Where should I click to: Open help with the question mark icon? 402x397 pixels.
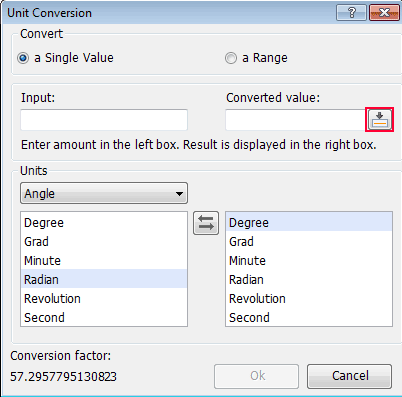[x=351, y=13]
